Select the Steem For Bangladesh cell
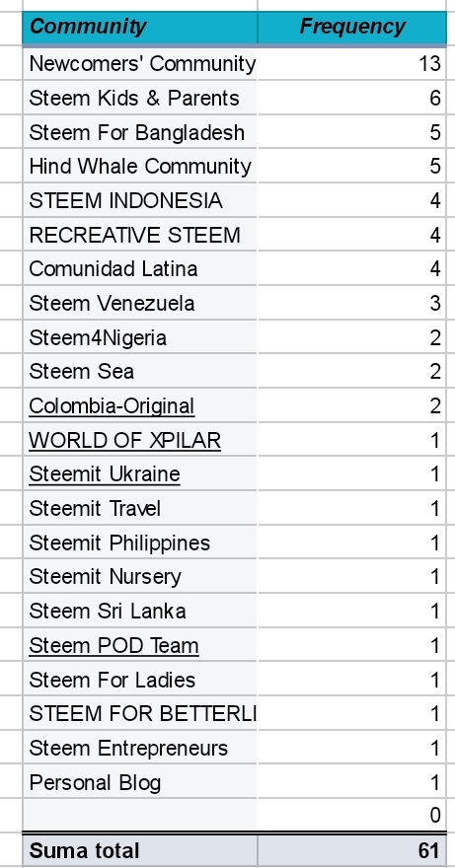Image resolution: width=455 pixels, height=868 pixels. 140,132
